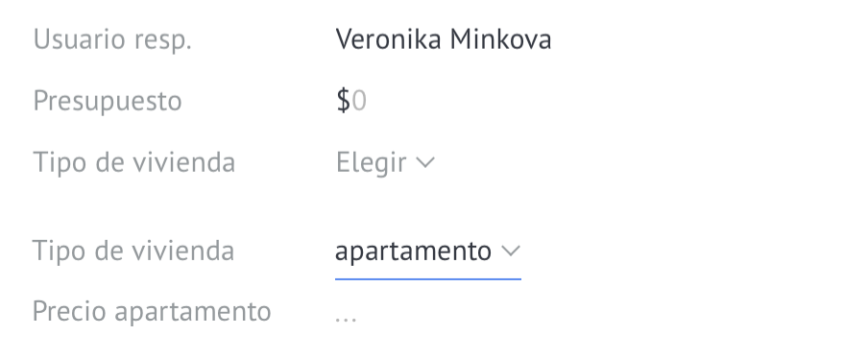The image size is (868, 359).
Task: Click the Tipo de vivienda label beside Elegir
Action: (x=134, y=162)
